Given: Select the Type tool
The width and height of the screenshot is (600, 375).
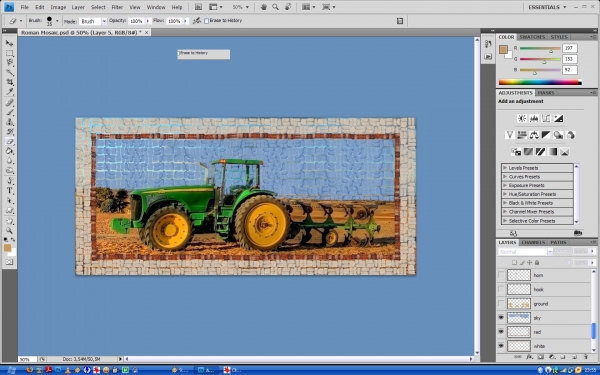Looking at the screenshot, I should point(10,191).
